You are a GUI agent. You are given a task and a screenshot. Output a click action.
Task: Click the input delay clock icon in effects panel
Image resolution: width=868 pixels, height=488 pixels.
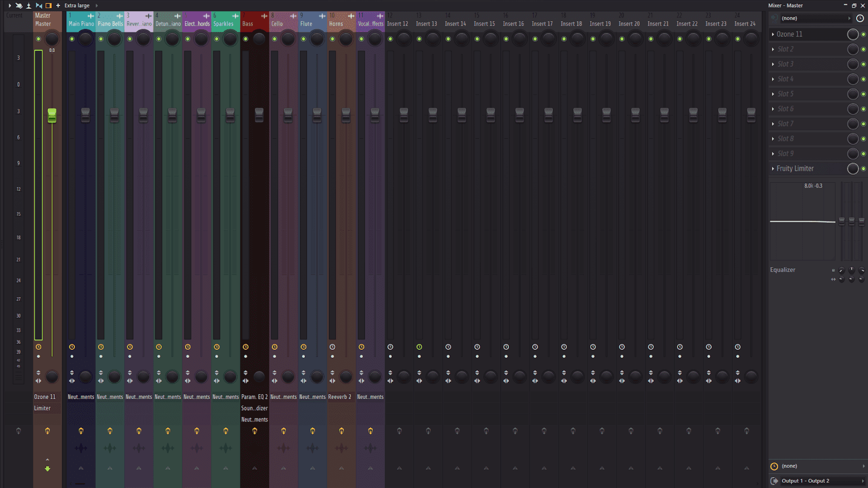(774, 466)
